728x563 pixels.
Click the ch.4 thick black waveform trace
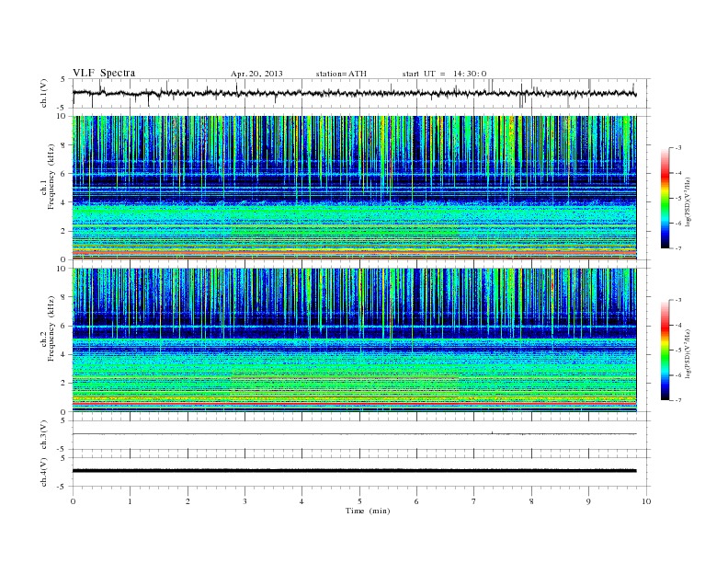pos(354,471)
